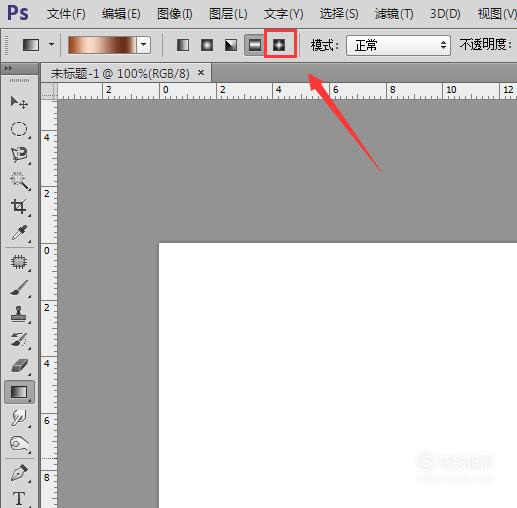Select the Magic Wand tool
517x508 pixels.
pos(19,181)
